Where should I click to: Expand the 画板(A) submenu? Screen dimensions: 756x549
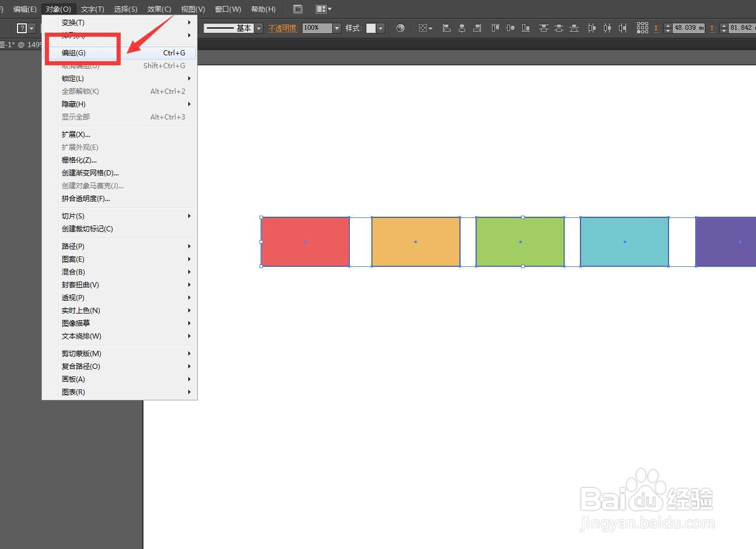click(119, 379)
